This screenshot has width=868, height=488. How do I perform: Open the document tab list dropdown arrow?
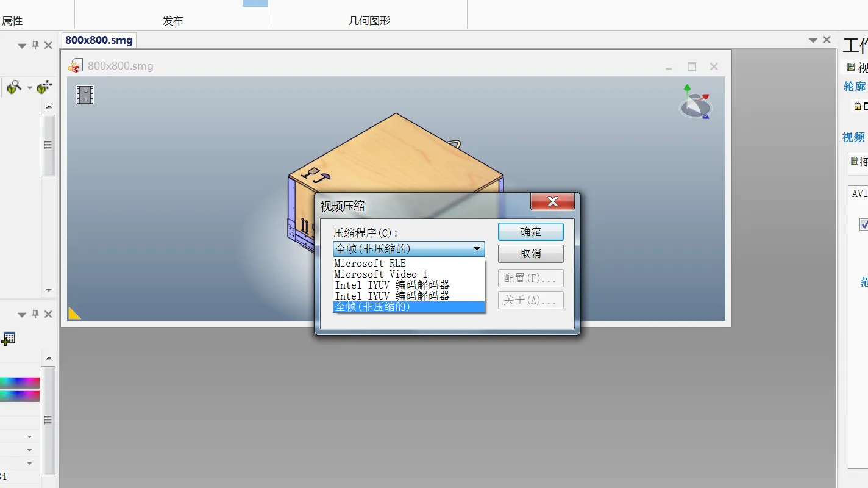[813, 40]
